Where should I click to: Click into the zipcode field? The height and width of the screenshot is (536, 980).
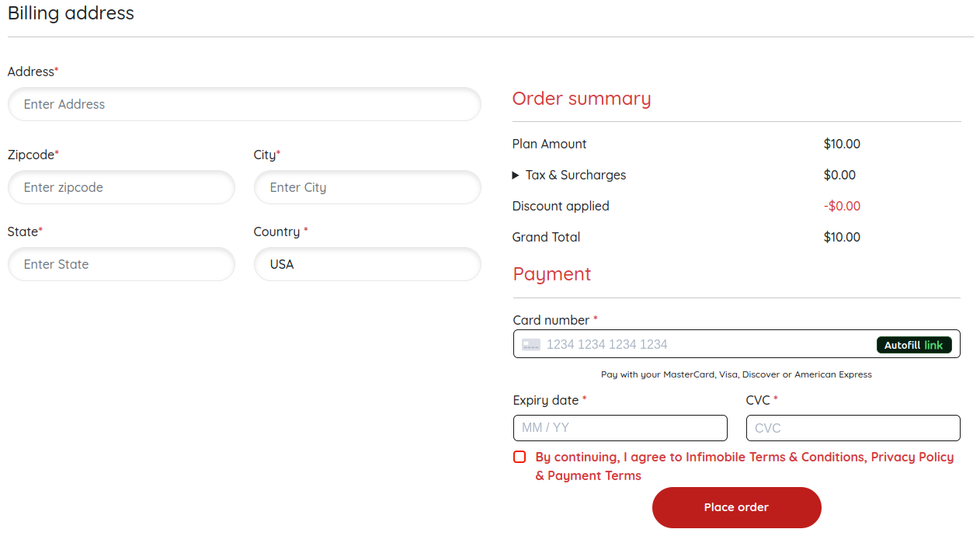point(121,187)
